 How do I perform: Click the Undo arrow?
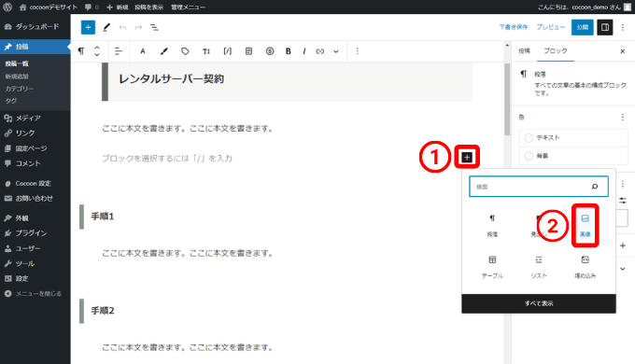click(x=122, y=27)
